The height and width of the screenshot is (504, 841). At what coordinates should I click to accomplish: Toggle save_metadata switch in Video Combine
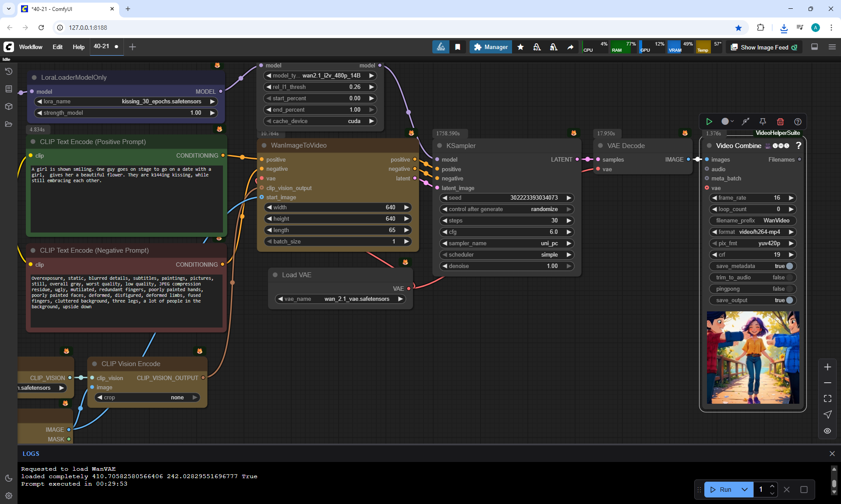(x=789, y=266)
